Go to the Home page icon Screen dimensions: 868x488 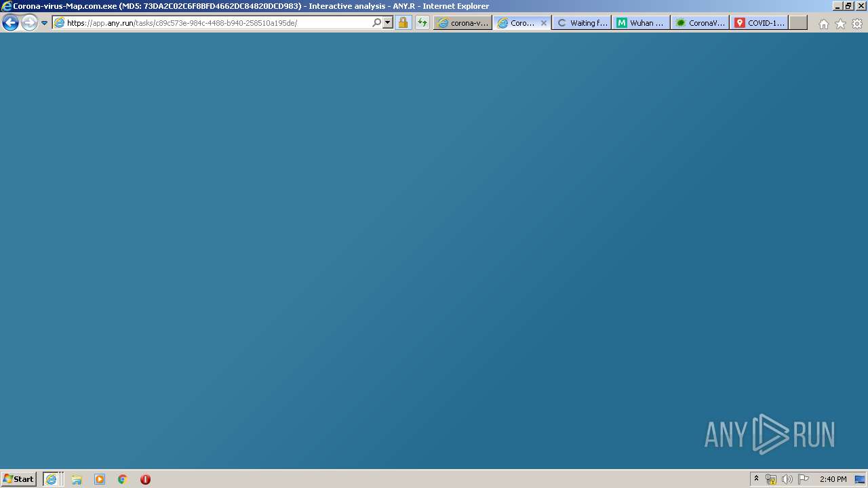click(x=824, y=24)
